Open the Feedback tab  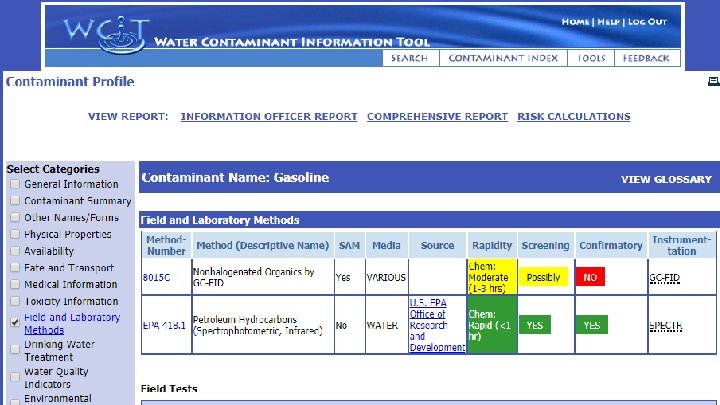pos(647,58)
